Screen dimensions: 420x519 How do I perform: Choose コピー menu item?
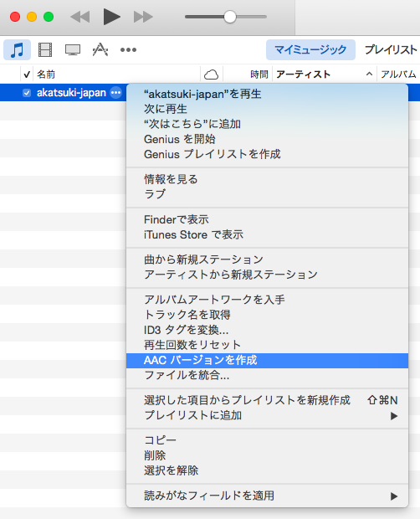(267, 440)
